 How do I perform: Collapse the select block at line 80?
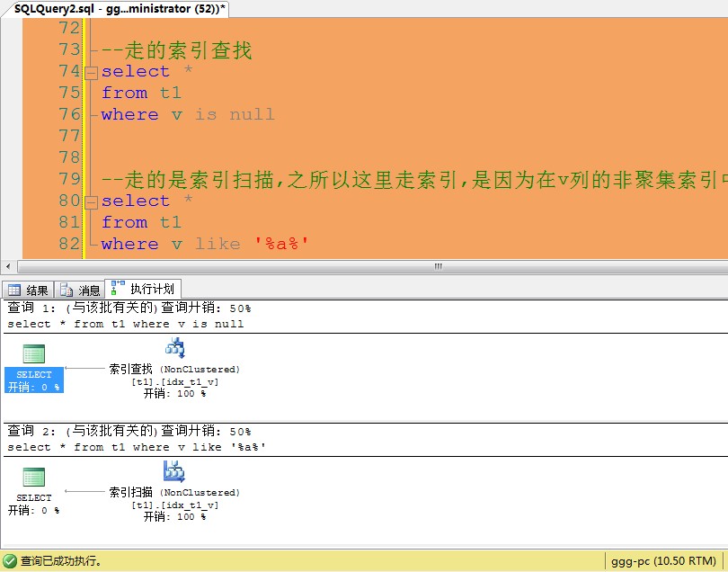coord(91,201)
